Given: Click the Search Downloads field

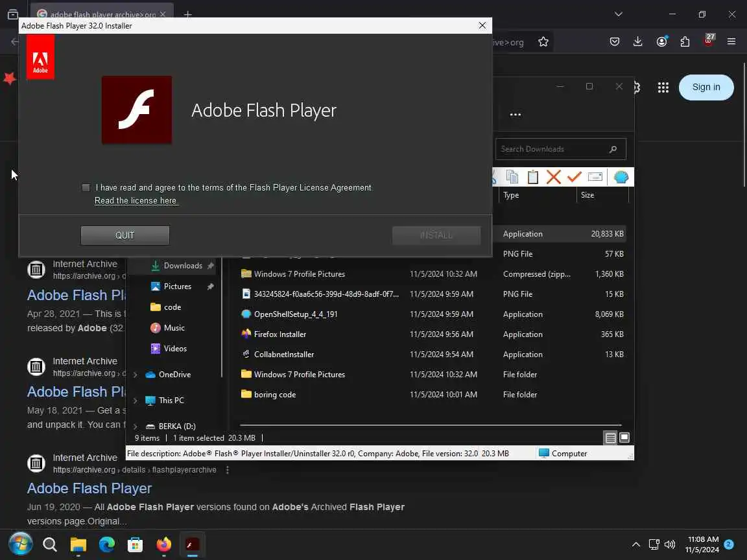Looking at the screenshot, I should click(x=561, y=149).
